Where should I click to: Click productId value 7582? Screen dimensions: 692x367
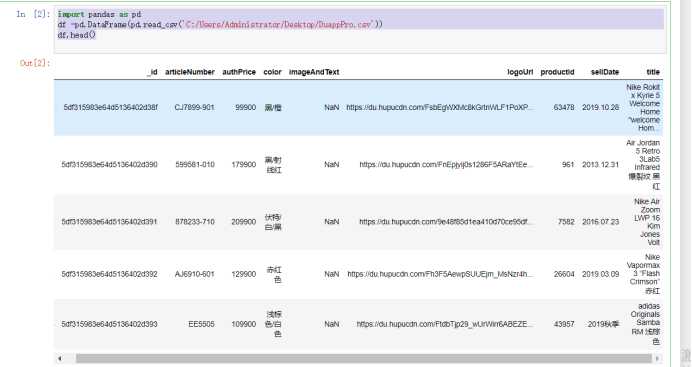pos(566,222)
